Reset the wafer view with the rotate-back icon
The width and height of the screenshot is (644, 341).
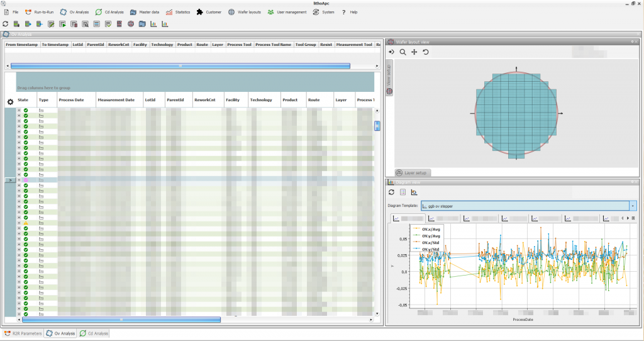tap(426, 52)
